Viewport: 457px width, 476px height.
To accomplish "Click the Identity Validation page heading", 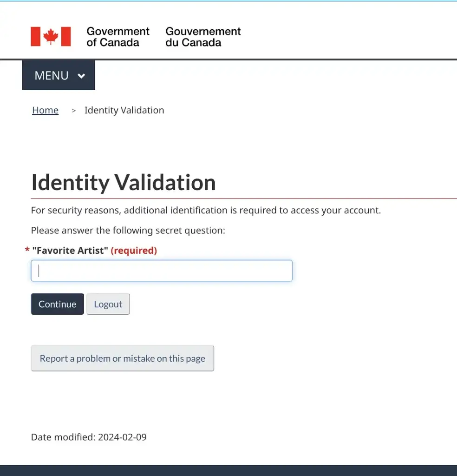I will [x=123, y=182].
